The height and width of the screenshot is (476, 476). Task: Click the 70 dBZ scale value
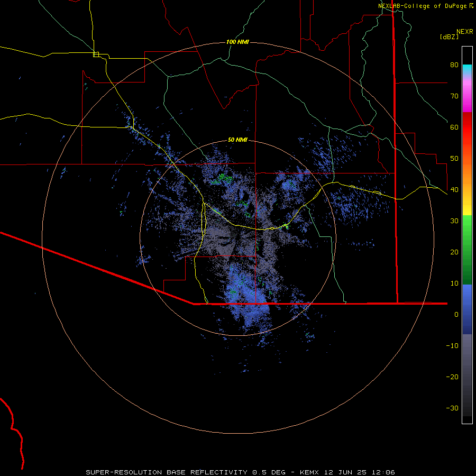454,96
